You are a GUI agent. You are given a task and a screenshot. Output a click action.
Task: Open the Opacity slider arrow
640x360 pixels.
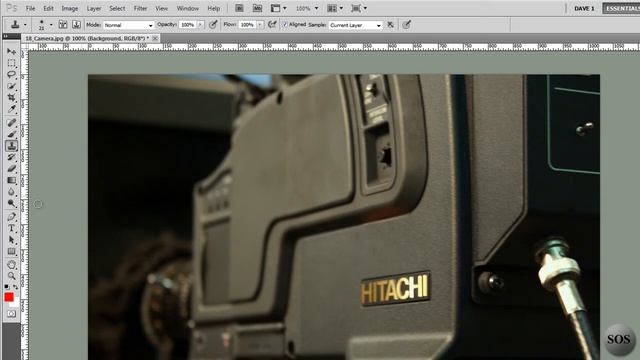[200, 25]
